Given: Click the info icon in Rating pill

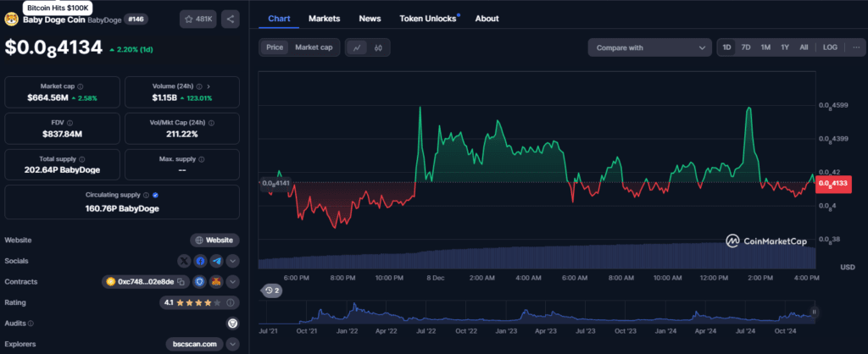Looking at the screenshot, I should (231, 303).
